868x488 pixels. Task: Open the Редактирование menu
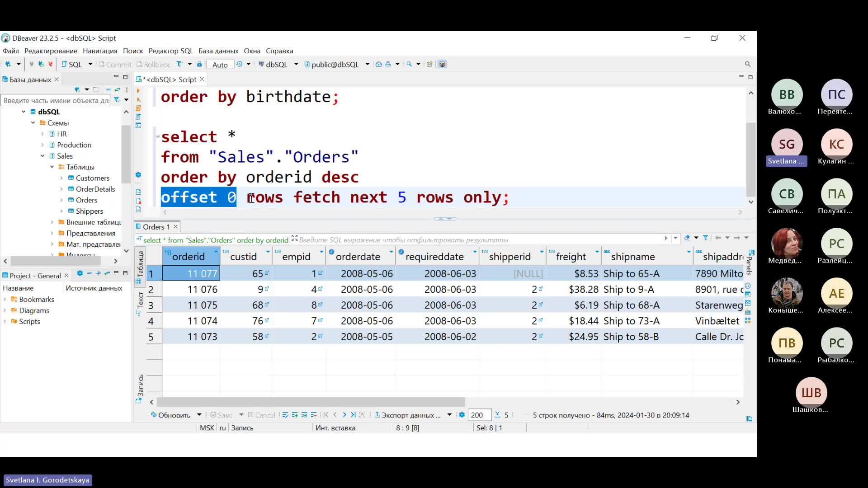(51, 51)
